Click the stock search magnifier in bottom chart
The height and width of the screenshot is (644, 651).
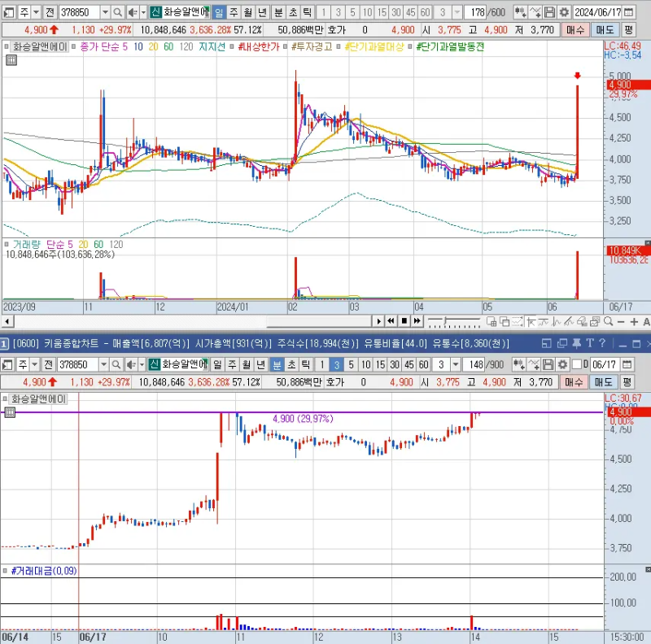[116, 365]
